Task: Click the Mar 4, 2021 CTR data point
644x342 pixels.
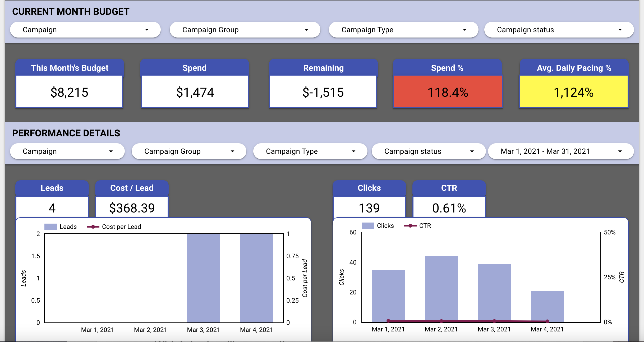Action: [x=547, y=321]
